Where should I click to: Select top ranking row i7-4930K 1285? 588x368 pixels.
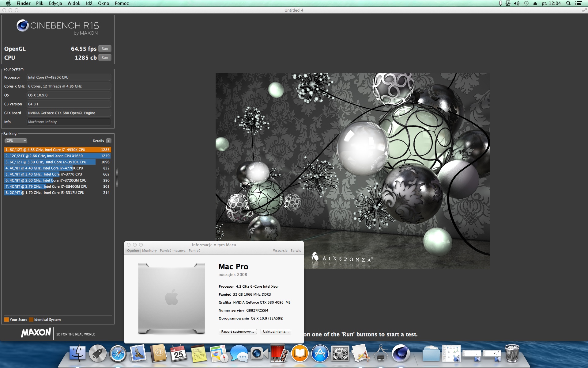[58, 150]
